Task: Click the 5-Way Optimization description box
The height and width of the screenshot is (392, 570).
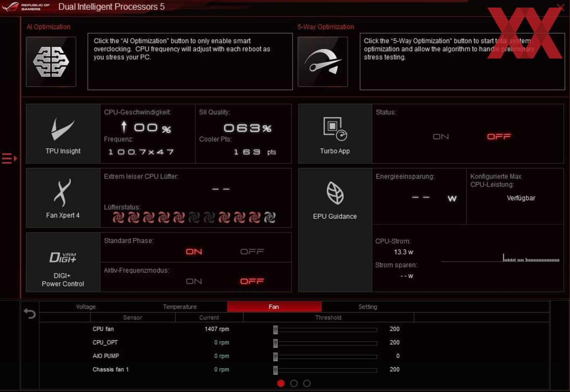Action: [x=462, y=62]
